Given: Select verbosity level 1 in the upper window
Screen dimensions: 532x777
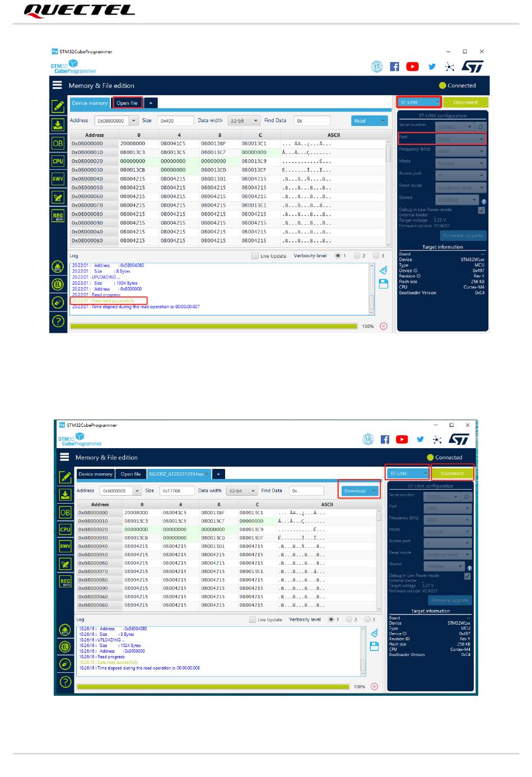Looking at the screenshot, I should pyautogui.click(x=338, y=256).
